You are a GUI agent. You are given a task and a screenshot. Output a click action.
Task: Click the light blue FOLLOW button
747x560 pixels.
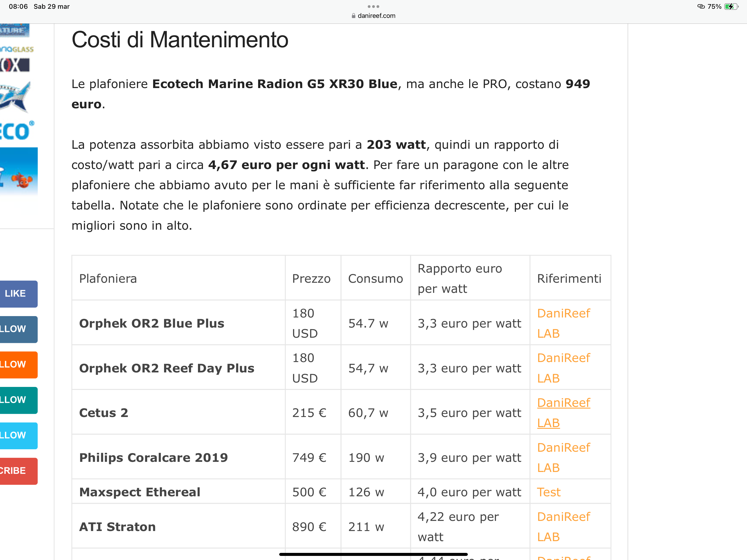[x=19, y=436]
